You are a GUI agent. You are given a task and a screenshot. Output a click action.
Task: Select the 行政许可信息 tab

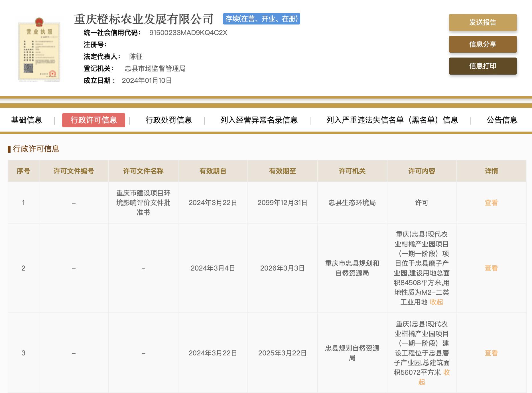click(94, 120)
